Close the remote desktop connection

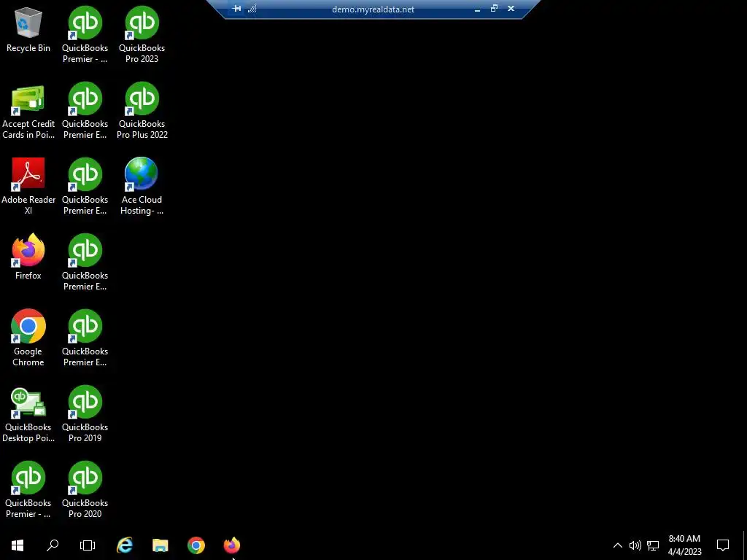(x=511, y=9)
